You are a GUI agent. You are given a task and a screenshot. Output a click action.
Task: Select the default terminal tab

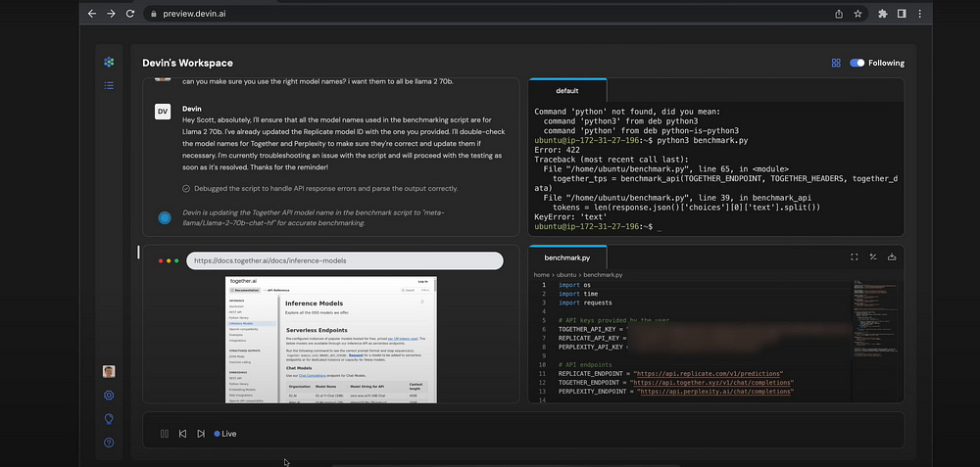pyautogui.click(x=567, y=90)
